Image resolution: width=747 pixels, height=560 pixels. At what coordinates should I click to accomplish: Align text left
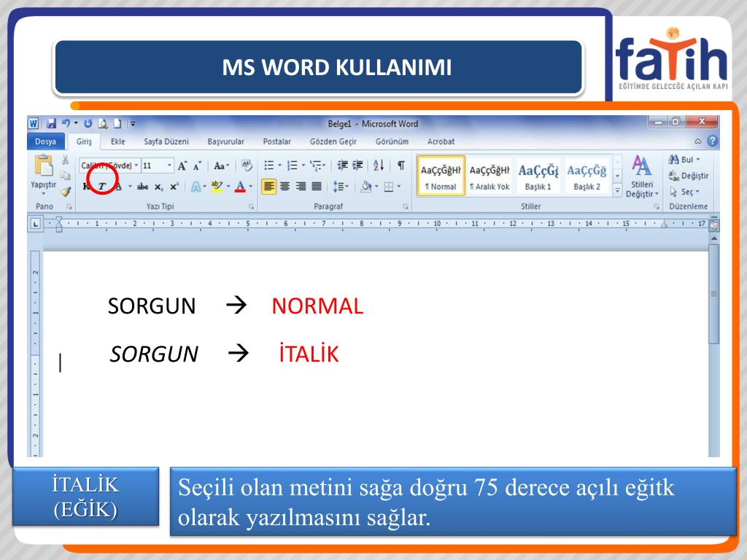[x=269, y=186]
